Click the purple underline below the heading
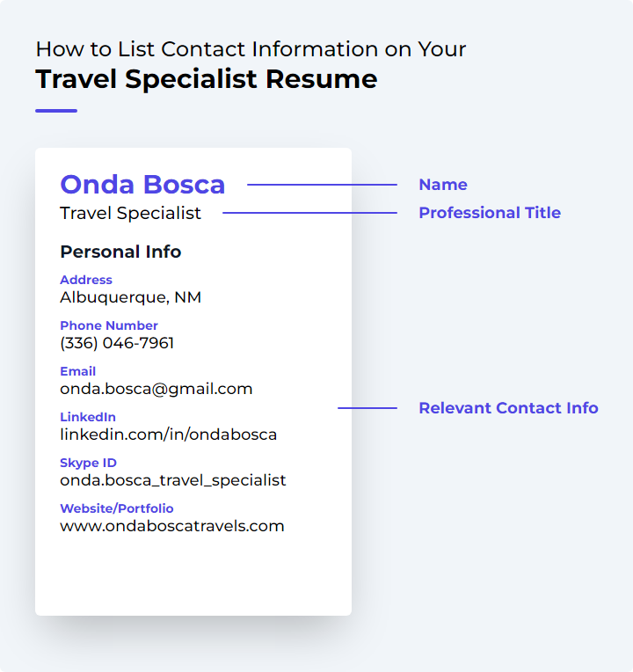The image size is (633, 672). coord(56,111)
